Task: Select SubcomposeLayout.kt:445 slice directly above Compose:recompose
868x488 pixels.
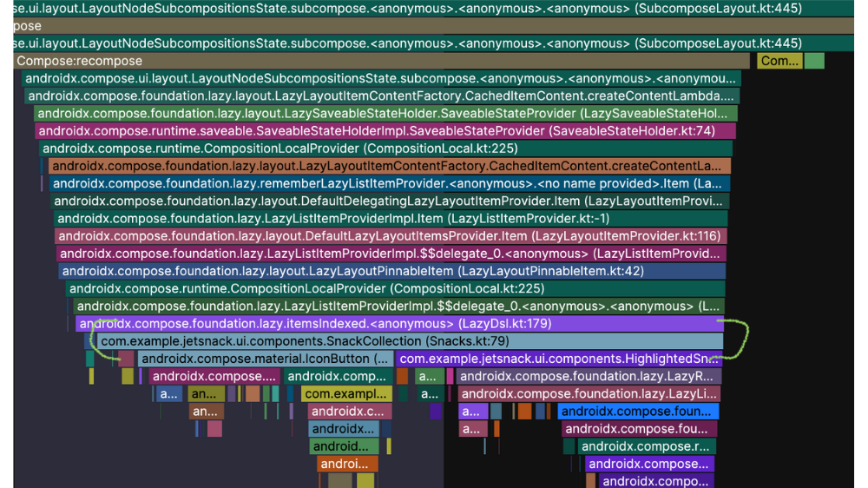Action: [433, 43]
